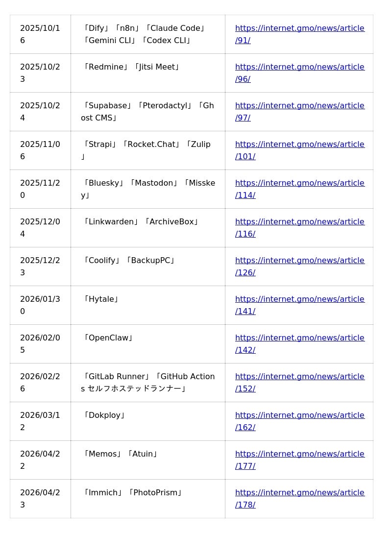The height and width of the screenshot is (533, 392).
Task: Follow the article /97/ link
Action: point(299,106)
